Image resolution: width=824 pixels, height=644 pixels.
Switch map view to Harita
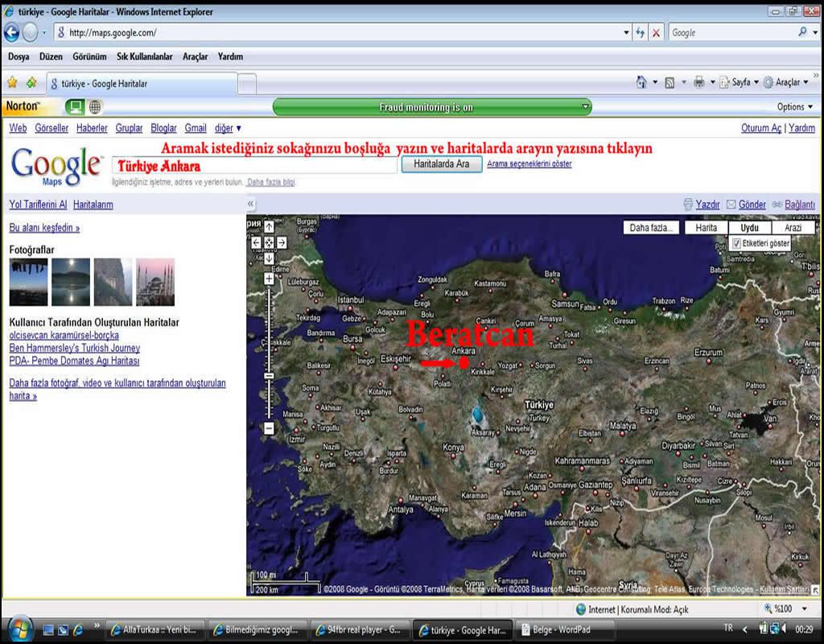(x=706, y=228)
